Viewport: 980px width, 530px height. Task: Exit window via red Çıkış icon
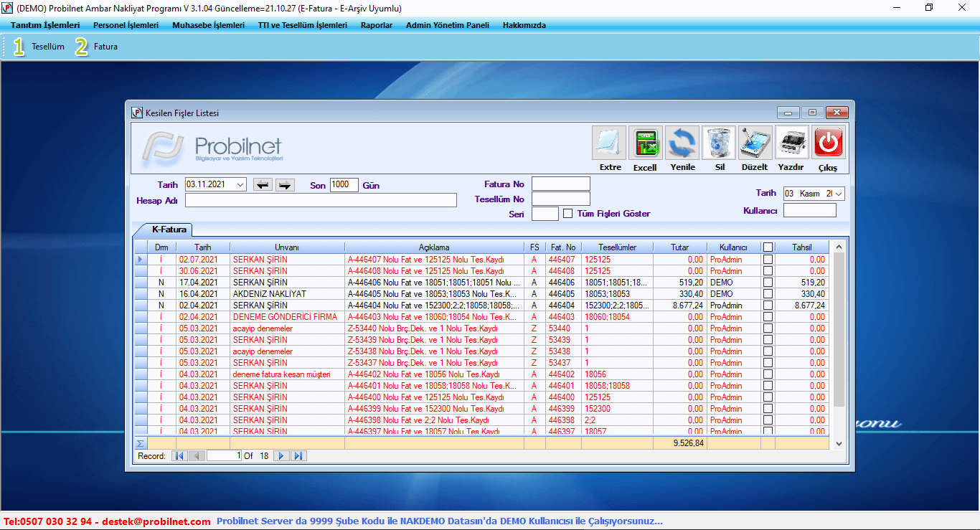point(828,143)
